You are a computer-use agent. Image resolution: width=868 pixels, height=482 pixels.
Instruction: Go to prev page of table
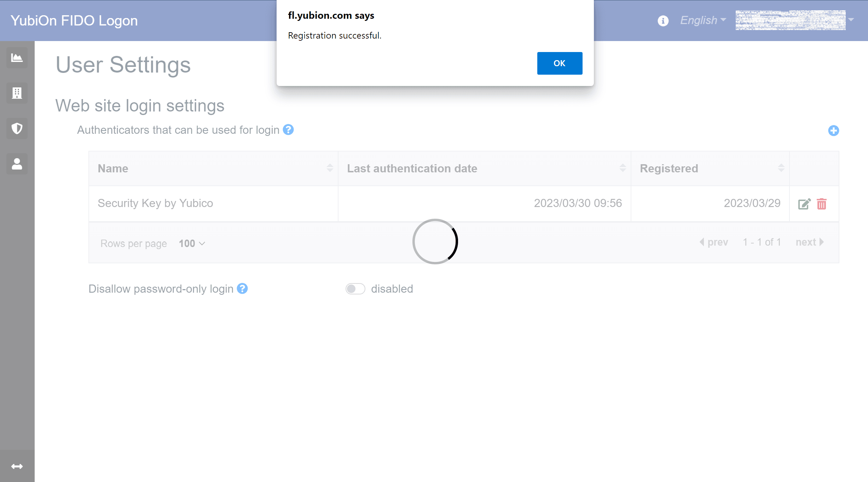tap(714, 242)
